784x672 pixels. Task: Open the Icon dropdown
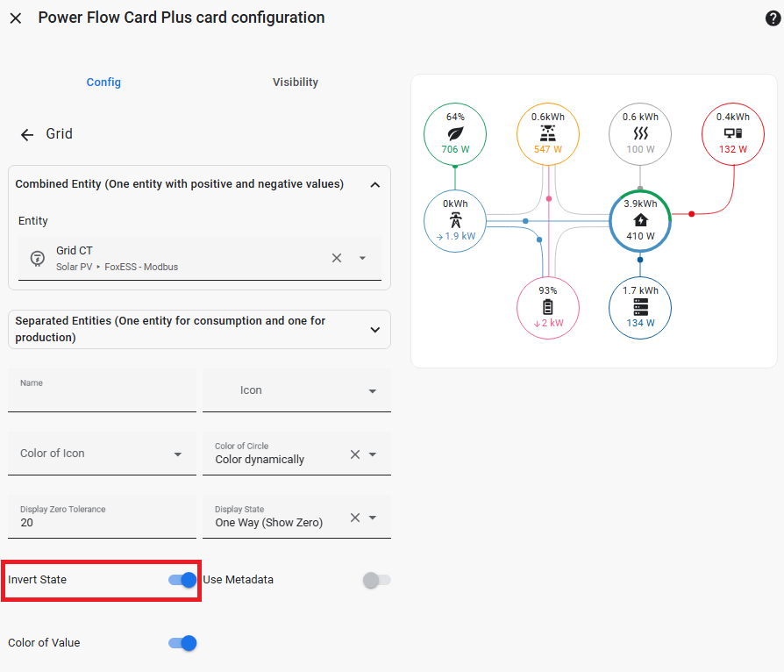(x=296, y=390)
